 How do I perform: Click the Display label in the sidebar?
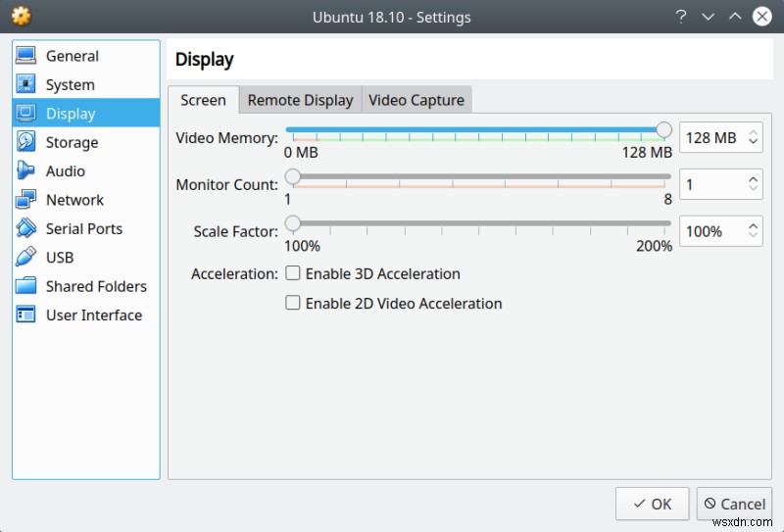[71, 114]
